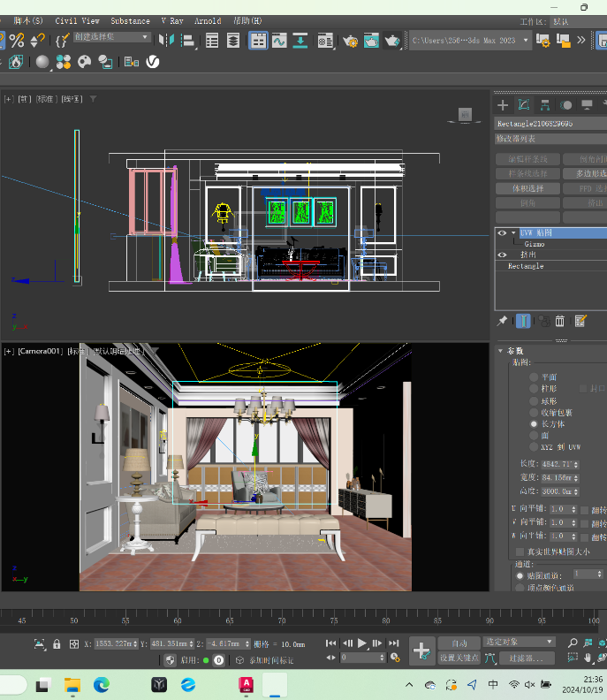Image resolution: width=607 pixels, height=700 pixels.
Task: Click the 长度 value input field
Action: tap(554, 463)
